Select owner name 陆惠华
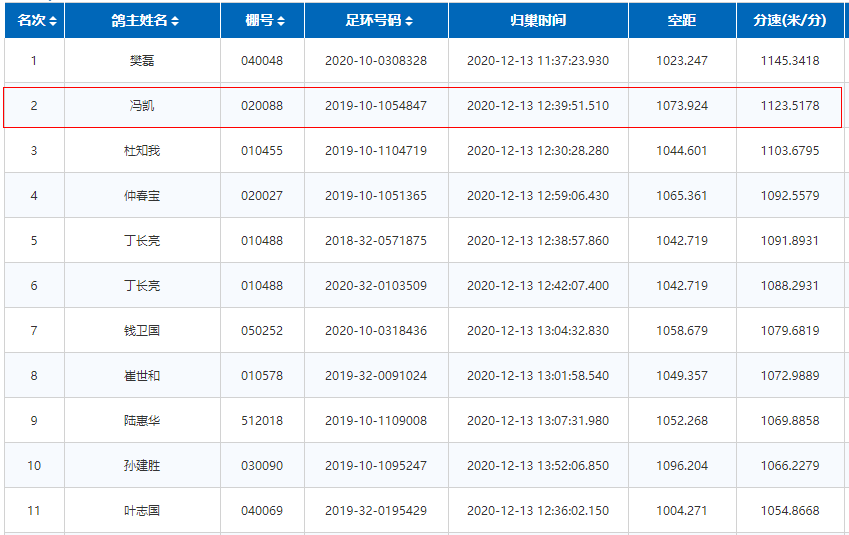Screen dimensions: 849x535 click(x=142, y=420)
